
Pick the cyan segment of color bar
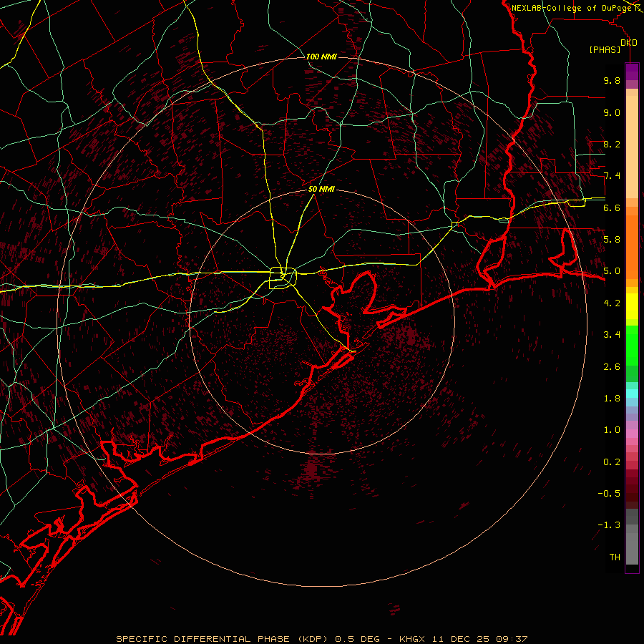click(x=632, y=394)
